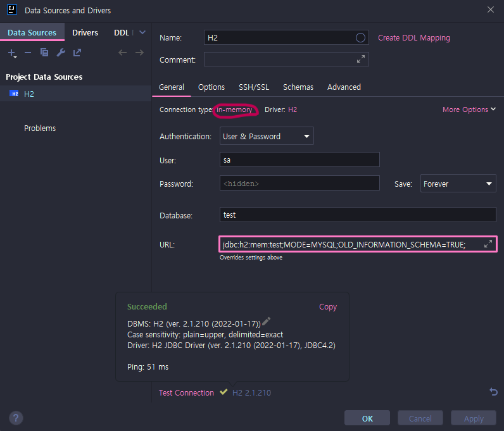This screenshot has height=431, width=504.
Task: Click the Overrides settings above hint
Action: [x=251, y=258]
